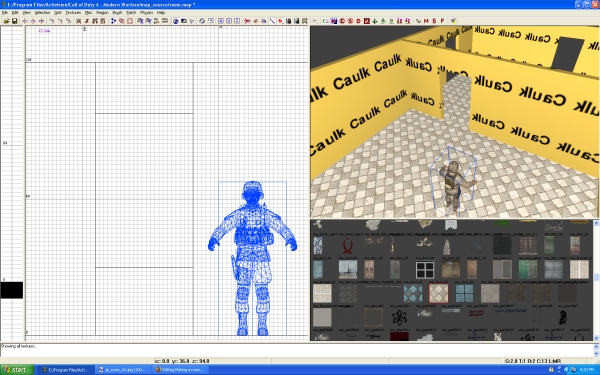Select the blue diamond tile texture
This screenshot has height=375, width=600.
[x=413, y=293]
